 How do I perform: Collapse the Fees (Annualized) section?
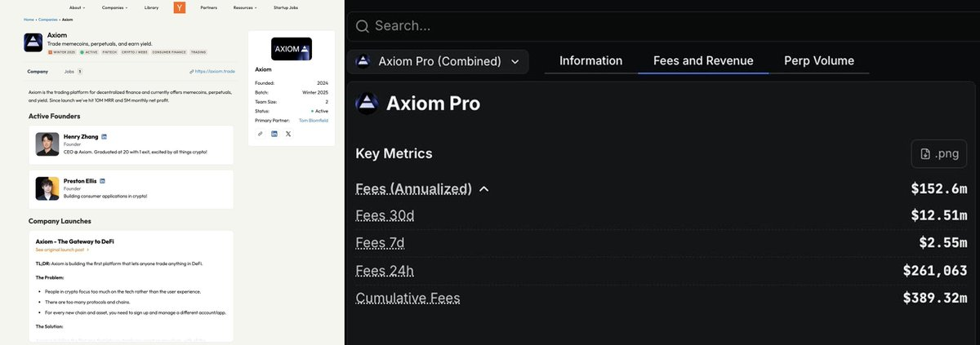click(484, 189)
